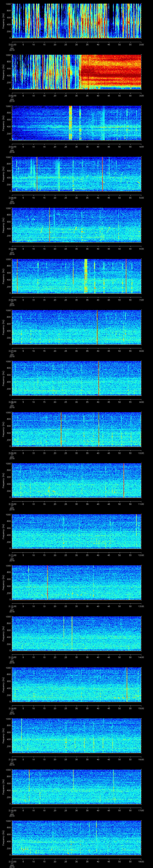Choose the spectrogram panel starting at 2:11:00

click(x=77, y=531)
